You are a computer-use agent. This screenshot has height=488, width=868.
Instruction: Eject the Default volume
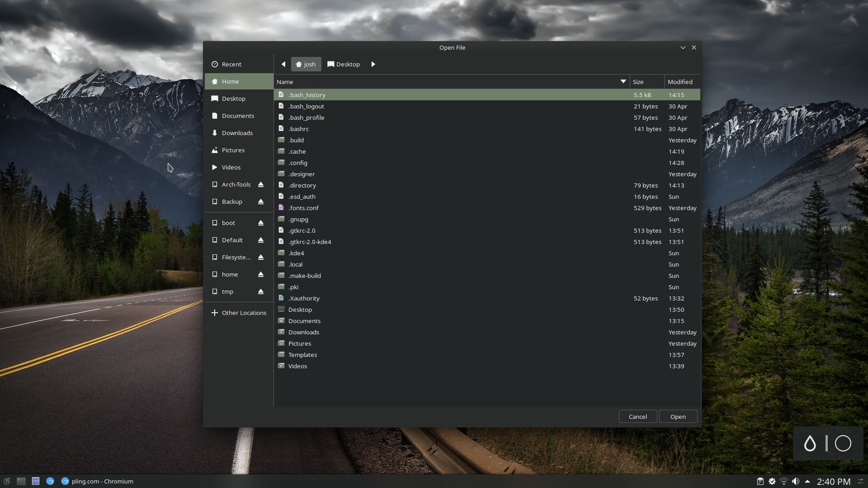tap(261, 240)
